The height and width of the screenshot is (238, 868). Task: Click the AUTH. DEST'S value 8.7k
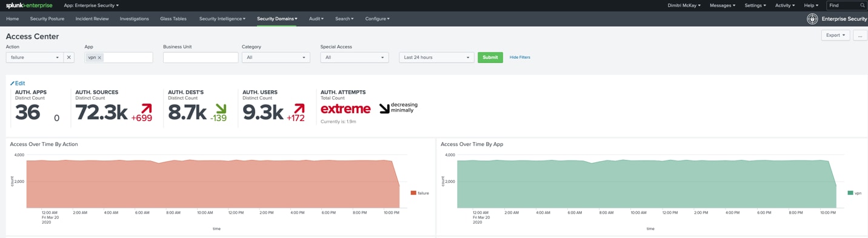(187, 113)
